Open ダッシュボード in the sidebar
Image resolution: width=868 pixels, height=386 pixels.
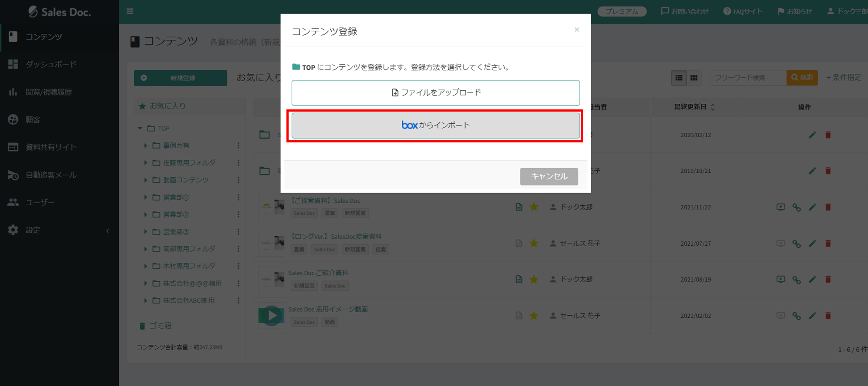(51, 64)
